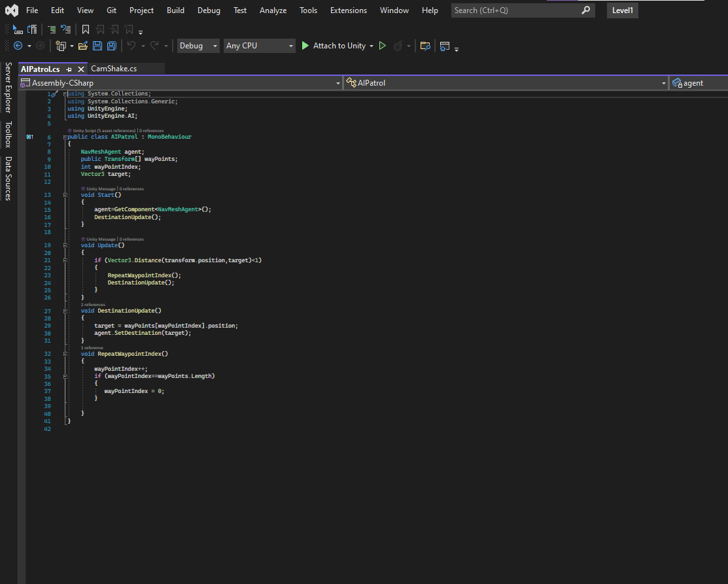Click the Find in Files icon
The height and width of the screenshot is (584, 728).
tap(425, 46)
